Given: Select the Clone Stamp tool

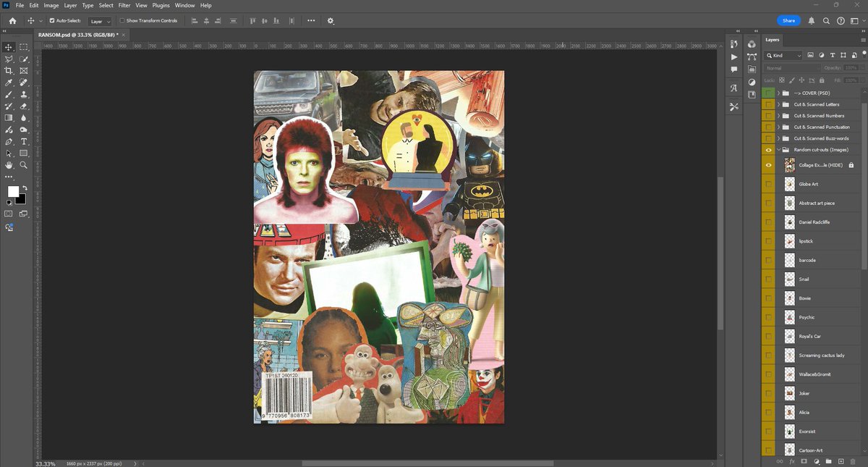Looking at the screenshot, I should click(24, 94).
